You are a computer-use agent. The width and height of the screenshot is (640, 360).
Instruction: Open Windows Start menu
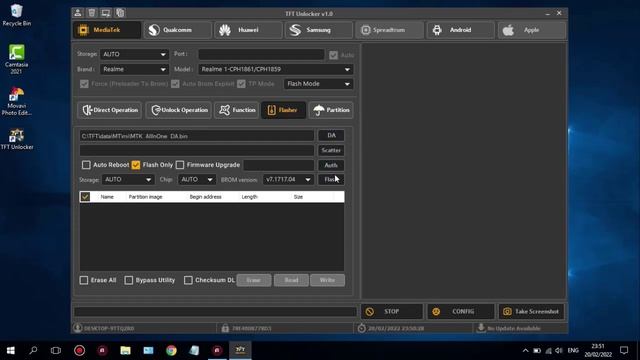tap(11, 350)
